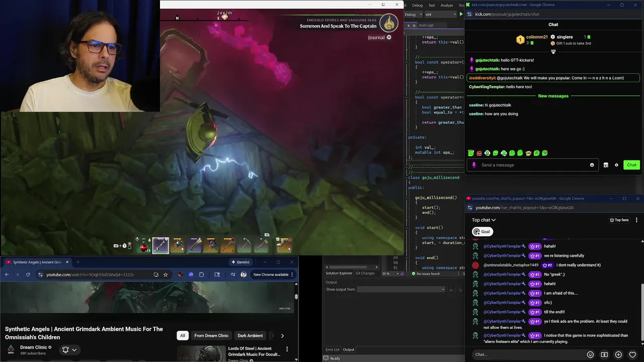This screenshot has width=644, height=362.
Task: Click site info icon in YouTube chat address bar
Action: pos(470,208)
